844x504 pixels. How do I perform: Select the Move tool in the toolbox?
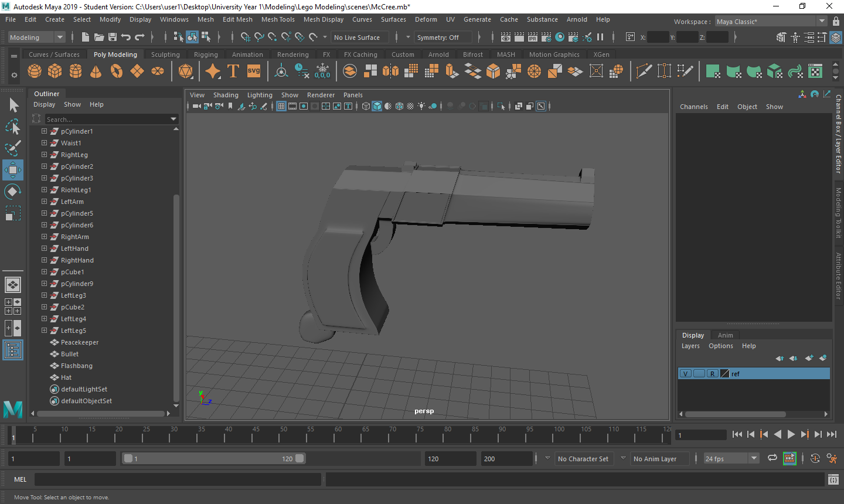click(x=12, y=170)
